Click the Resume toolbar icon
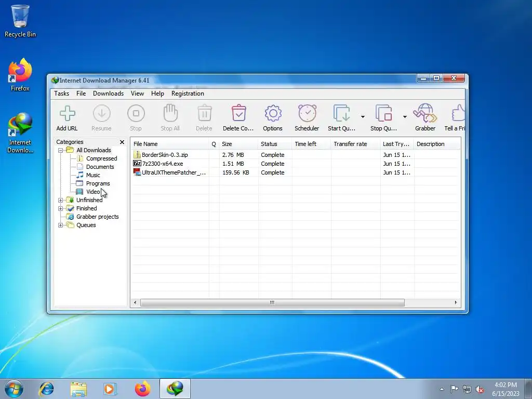The image size is (532, 399). [x=102, y=113]
